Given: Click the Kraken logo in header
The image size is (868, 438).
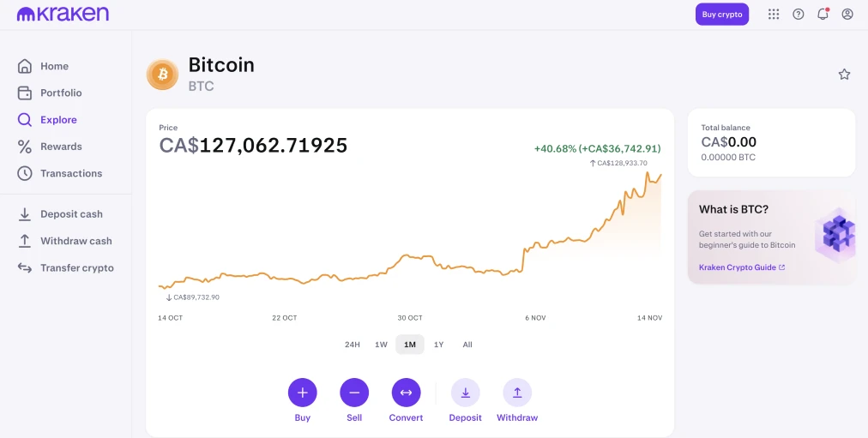Looking at the screenshot, I should coord(63,14).
